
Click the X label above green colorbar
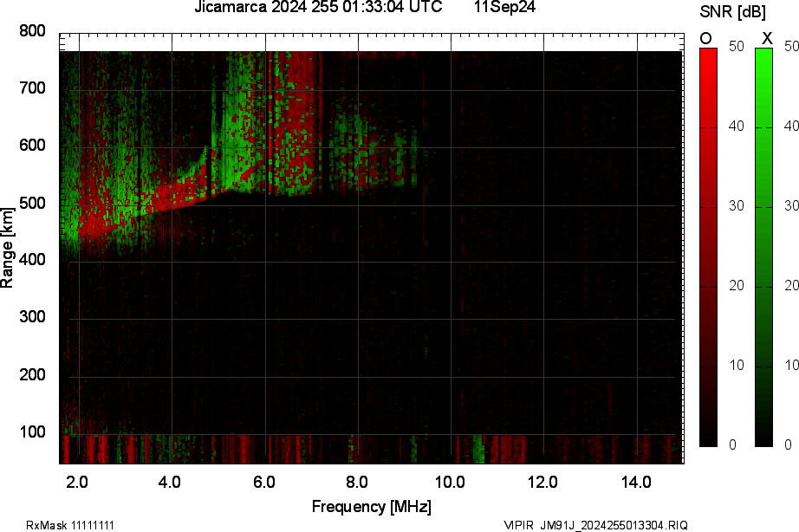coord(766,38)
